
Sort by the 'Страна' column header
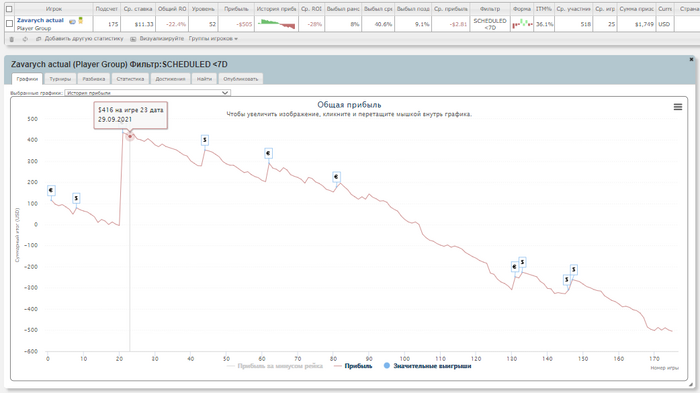(x=688, y=9)
